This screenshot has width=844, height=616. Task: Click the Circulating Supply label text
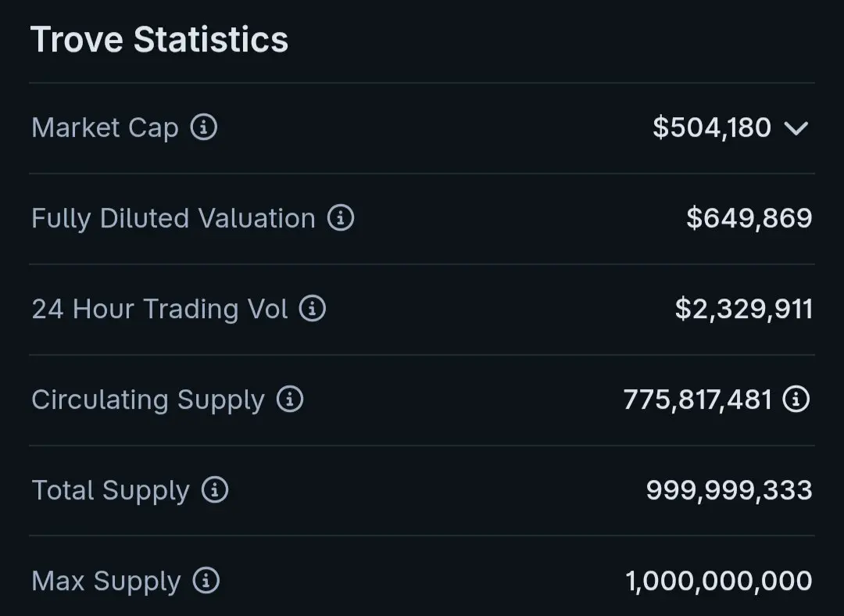148,399
